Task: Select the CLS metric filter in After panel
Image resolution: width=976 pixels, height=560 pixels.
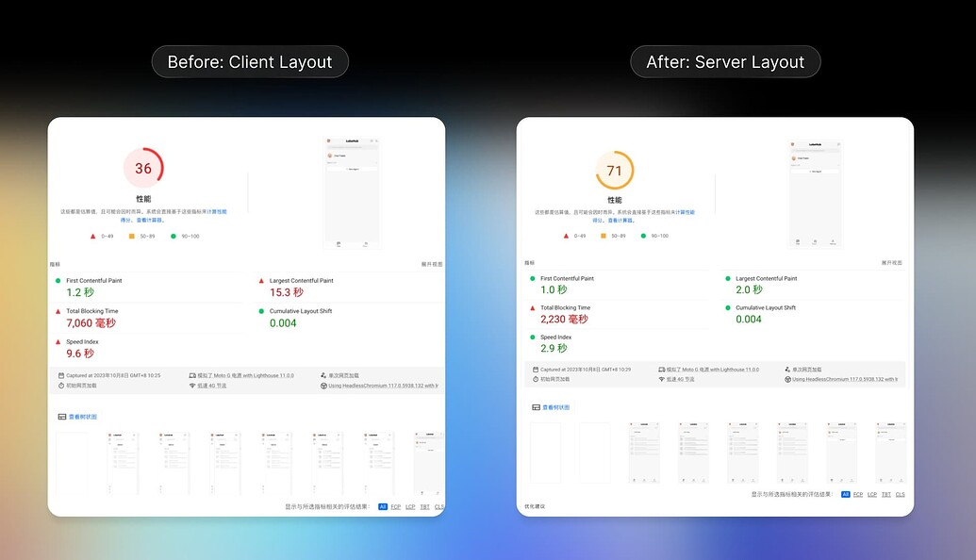Action: 900,495
